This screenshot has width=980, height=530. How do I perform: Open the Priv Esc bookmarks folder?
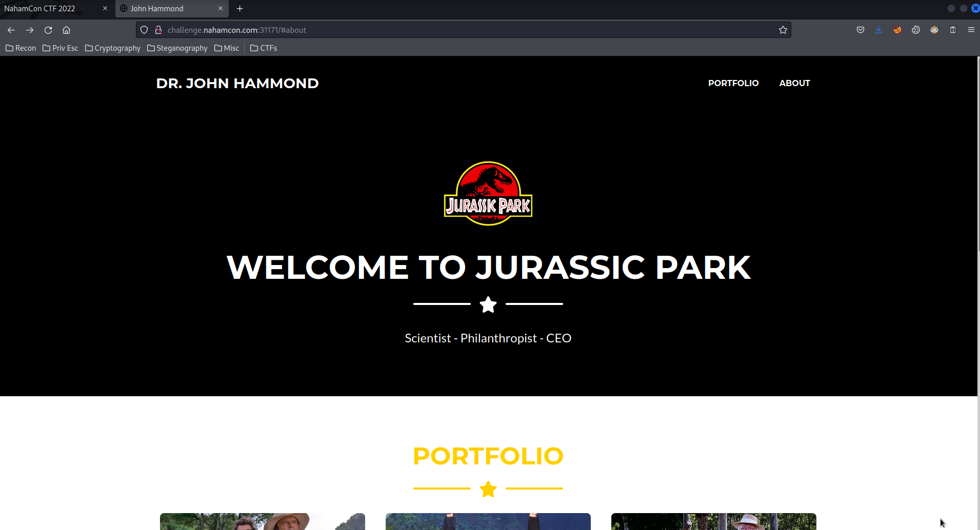click(61, 48)
